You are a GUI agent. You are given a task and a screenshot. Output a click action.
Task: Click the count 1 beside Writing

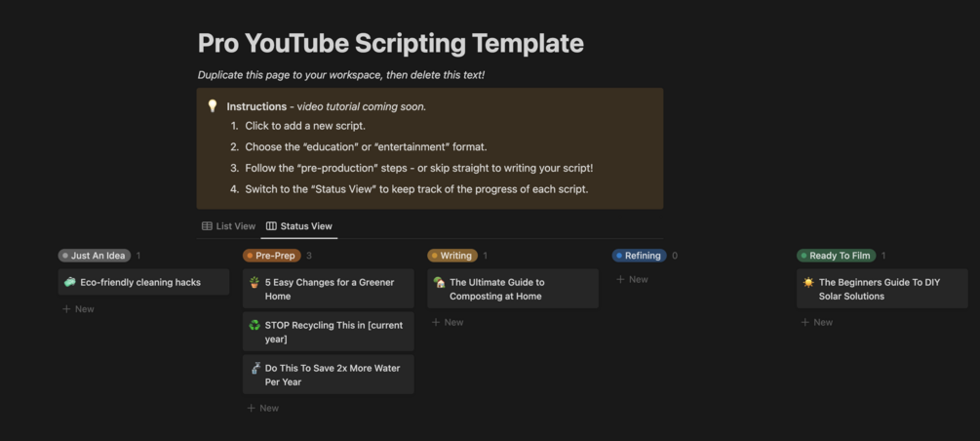[x=485, y=256]
